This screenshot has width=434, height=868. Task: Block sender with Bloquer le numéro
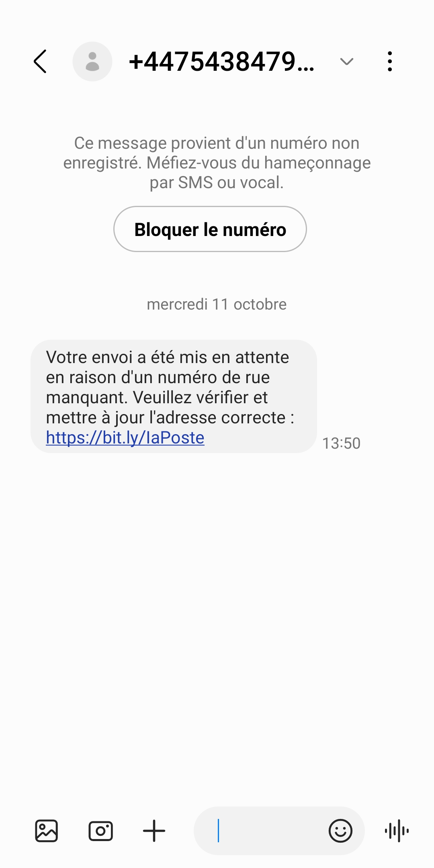pos(210,229)
